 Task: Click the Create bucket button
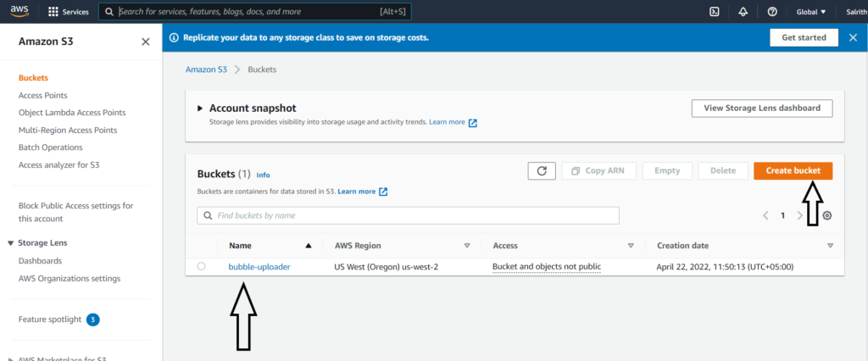click(x=793, y=170)
